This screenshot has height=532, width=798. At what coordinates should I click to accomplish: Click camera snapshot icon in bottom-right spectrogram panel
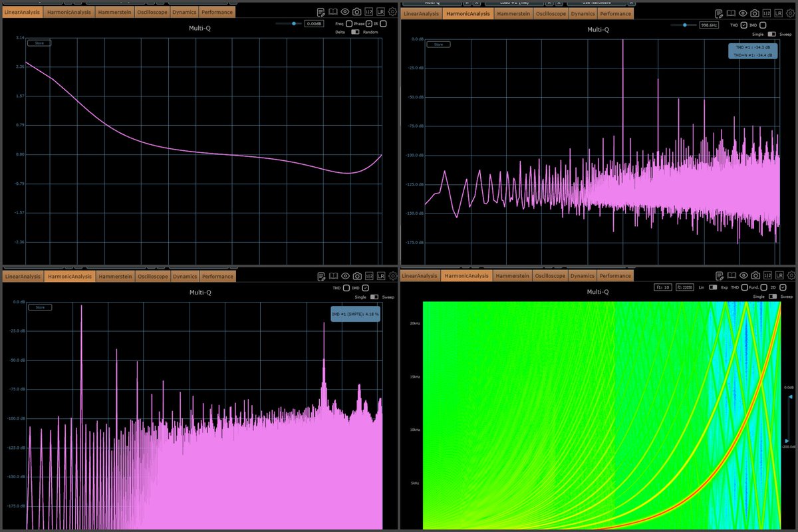click(755, 275)
